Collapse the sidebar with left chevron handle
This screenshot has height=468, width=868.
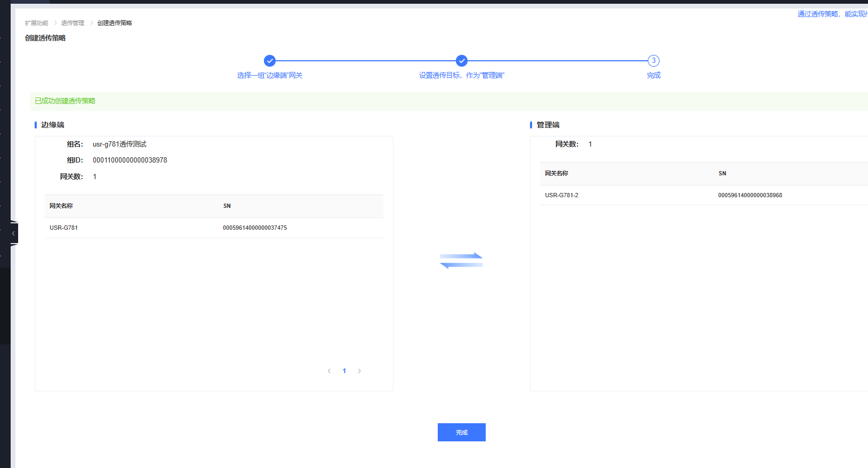pos(13,233)
